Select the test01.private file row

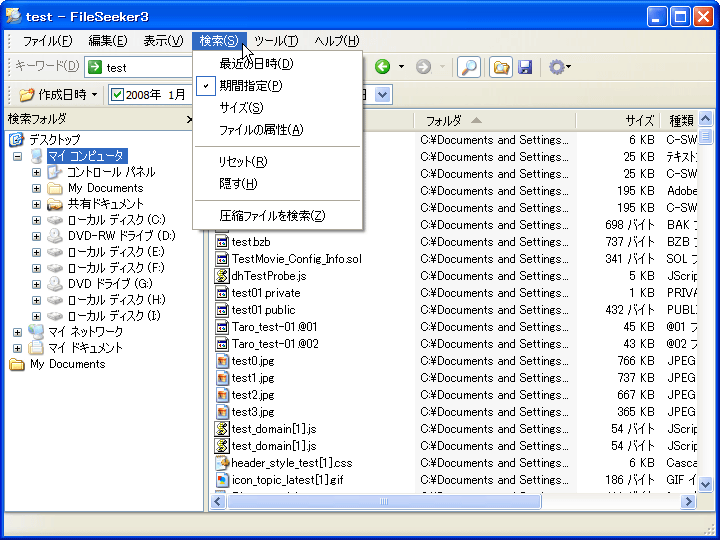[x=266, y=293]
